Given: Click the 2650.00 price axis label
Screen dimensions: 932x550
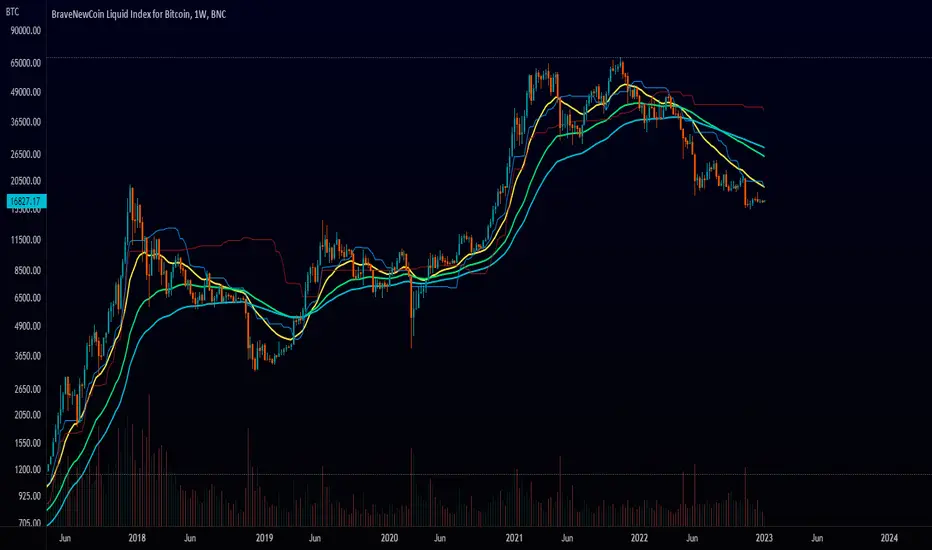Looking at the screenshot, I should coord(27,389).
